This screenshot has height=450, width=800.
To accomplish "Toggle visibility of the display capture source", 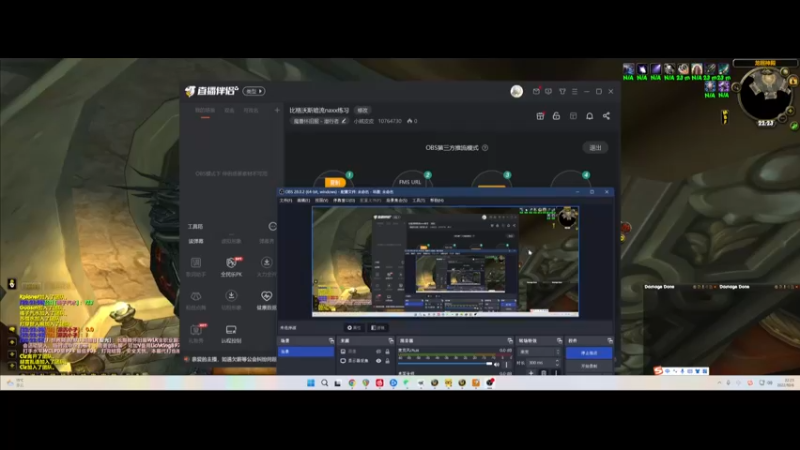I will point(379,361).
